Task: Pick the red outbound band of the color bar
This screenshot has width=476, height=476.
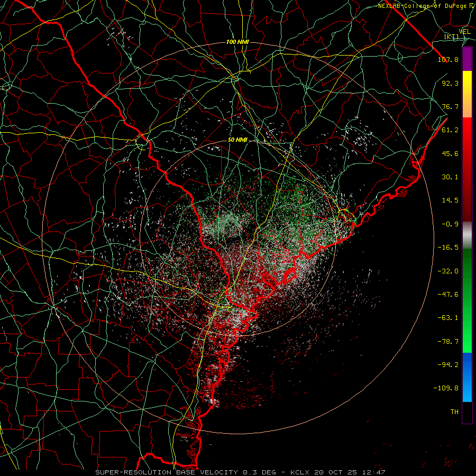Action: pos(467,169)
